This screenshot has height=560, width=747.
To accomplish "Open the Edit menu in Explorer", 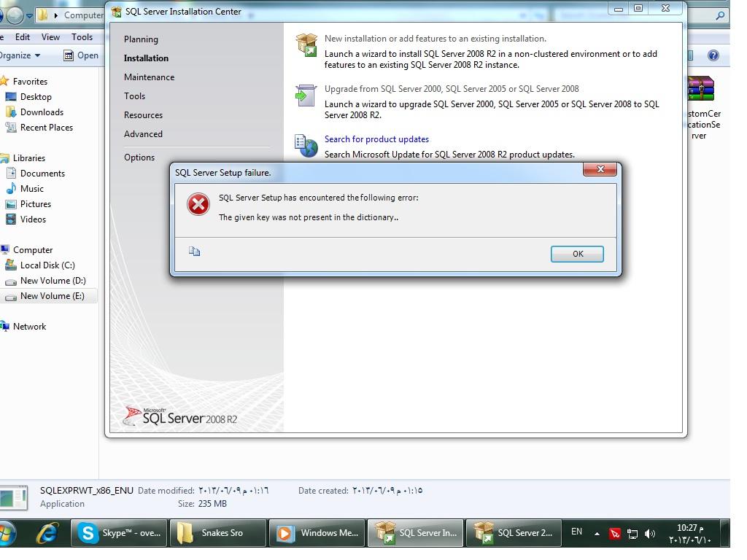I will pos(23,36).
